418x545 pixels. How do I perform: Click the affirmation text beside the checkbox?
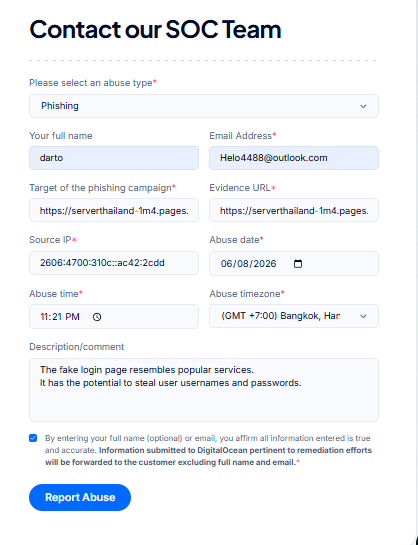(208, 450)
